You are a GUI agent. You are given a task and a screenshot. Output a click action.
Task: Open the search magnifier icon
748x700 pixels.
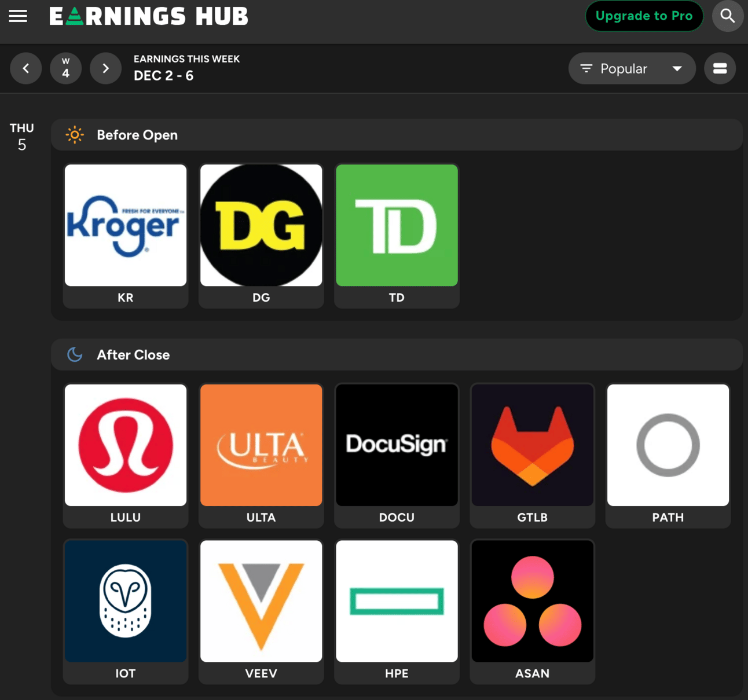(x=728, y=16)
